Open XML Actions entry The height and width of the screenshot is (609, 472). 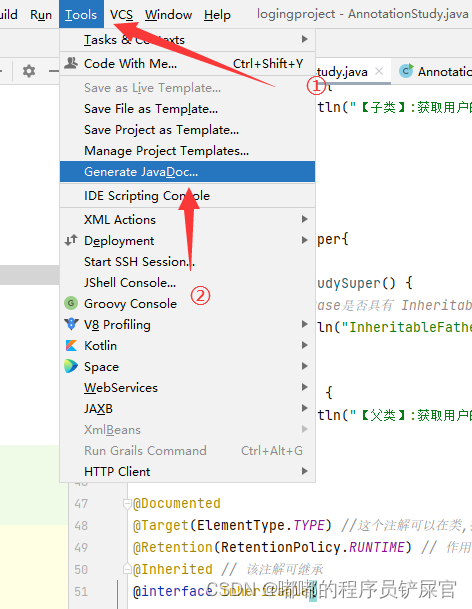coord(187,219)
